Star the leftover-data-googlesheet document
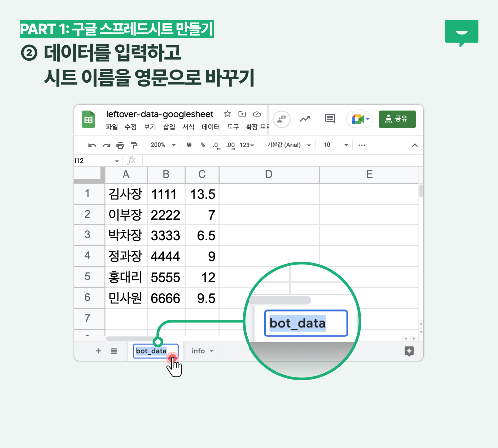The height and width of the screenshot is (448, 498). tap(227, 114)
